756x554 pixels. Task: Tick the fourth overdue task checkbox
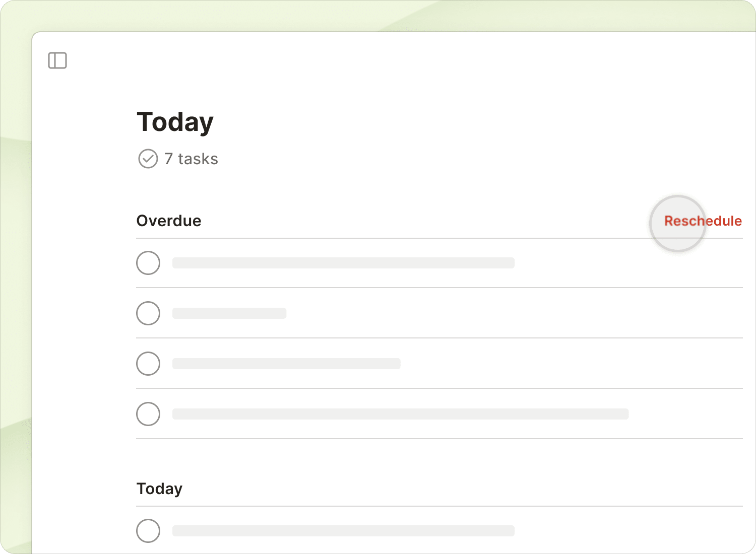148,414
